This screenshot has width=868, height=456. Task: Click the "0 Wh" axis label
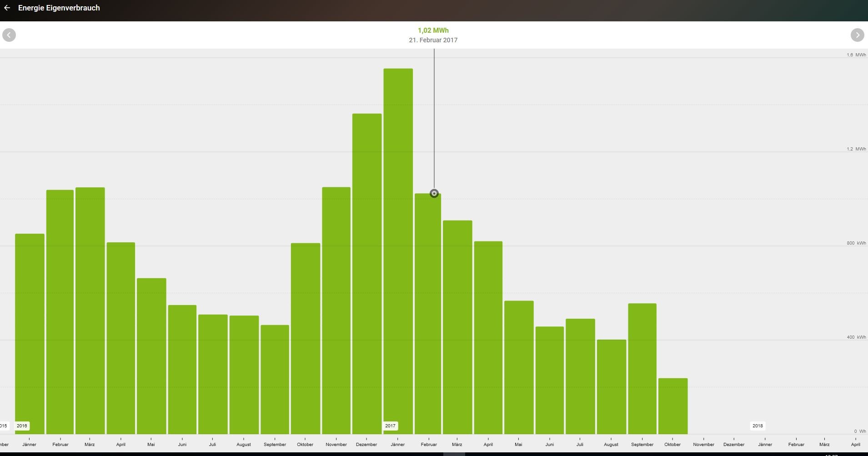tap(860, 431)
